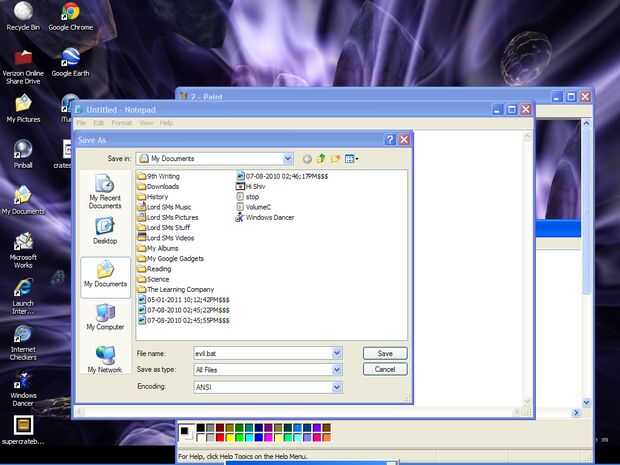The image size is (620, 465).
Task: Open Notepad's Edit menu
Action: click(98, 123)
